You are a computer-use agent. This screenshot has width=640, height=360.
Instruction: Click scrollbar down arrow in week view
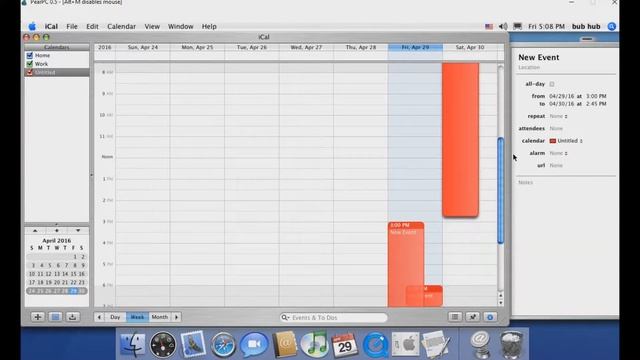500,303
